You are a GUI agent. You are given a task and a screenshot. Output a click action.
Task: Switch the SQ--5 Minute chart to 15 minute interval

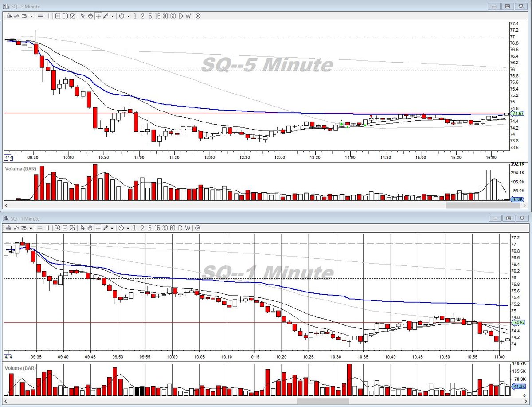[x=157, y=16]
